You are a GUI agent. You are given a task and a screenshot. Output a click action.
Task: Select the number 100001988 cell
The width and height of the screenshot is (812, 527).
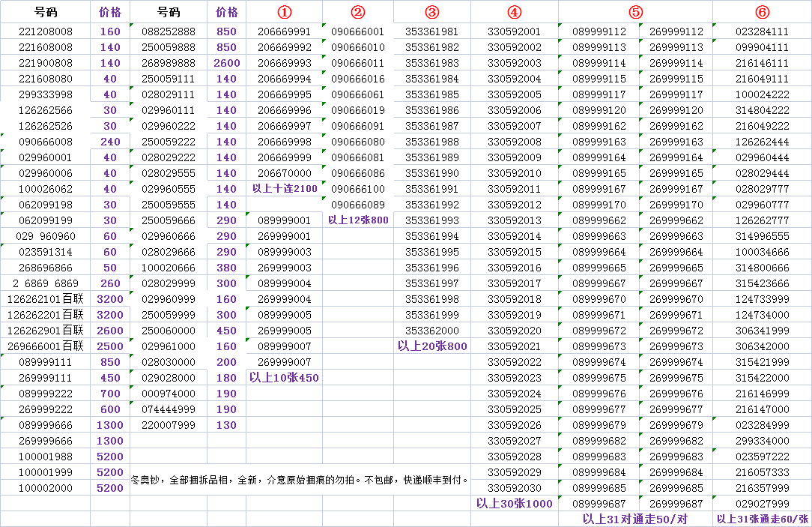tap(46, 457)
